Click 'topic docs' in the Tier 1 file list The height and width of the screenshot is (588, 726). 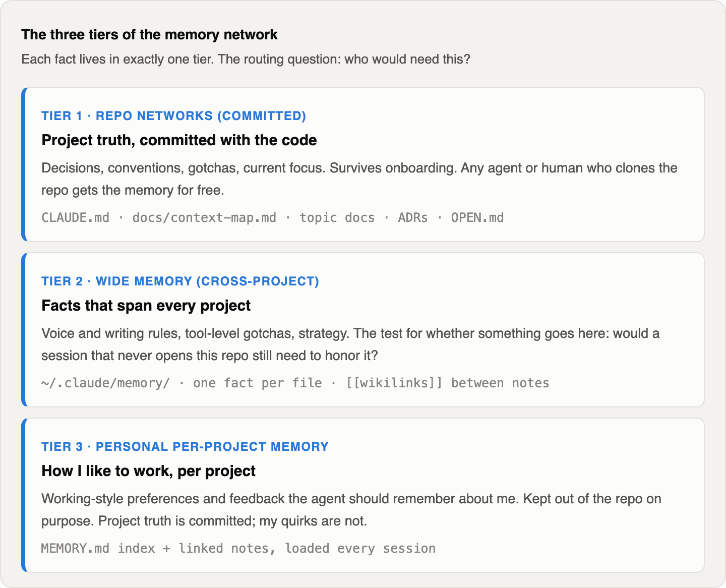[x=337, y=217]
